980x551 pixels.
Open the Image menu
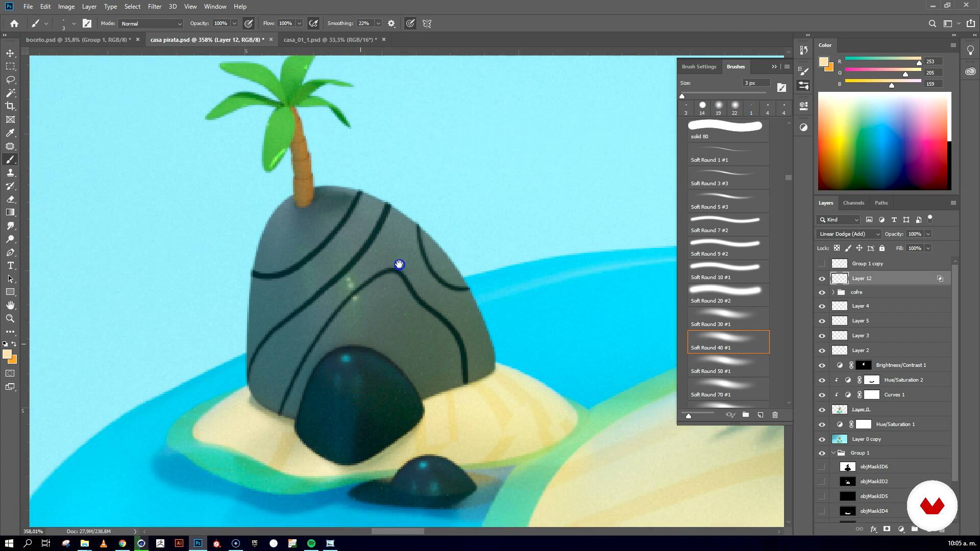tap(66, 7)
